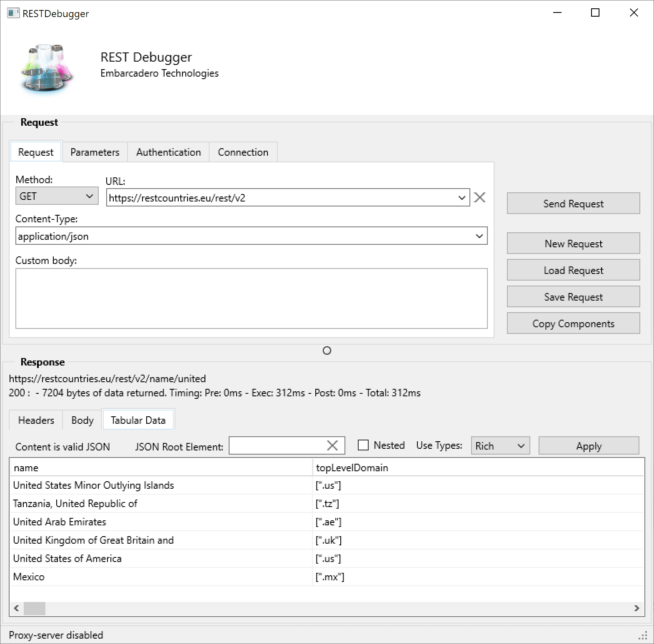Click inside the Custom body text area
Image resolution: width=654 pixels, height=644 pixels.
pyautogui.click(x=252, y=298)
